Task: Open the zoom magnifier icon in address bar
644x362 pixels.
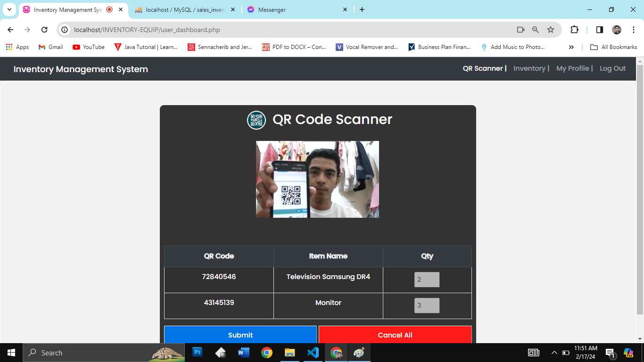Action: [535, 29]
